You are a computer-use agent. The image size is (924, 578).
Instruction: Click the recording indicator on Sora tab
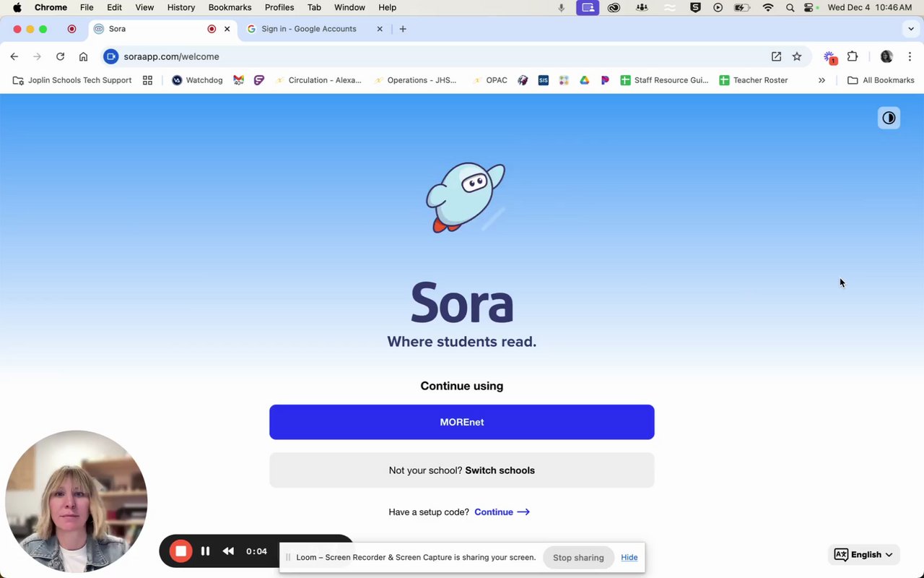[212, 29]
